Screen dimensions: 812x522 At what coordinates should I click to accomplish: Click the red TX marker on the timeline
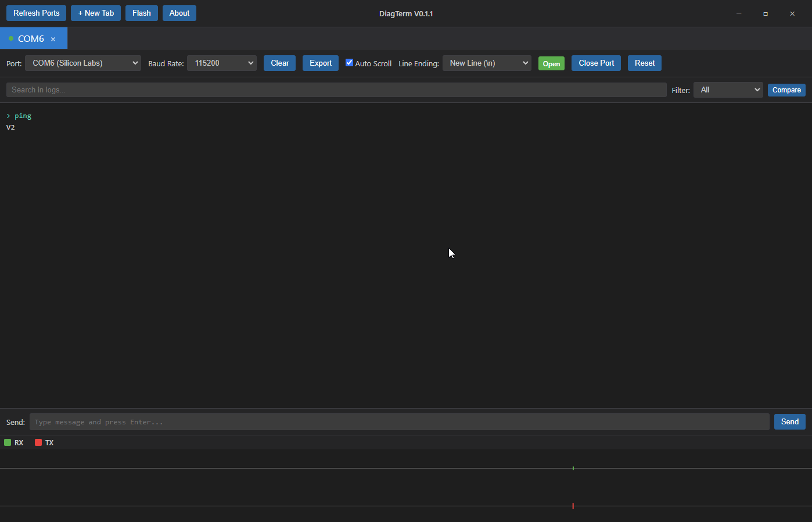tap(573, 506)
